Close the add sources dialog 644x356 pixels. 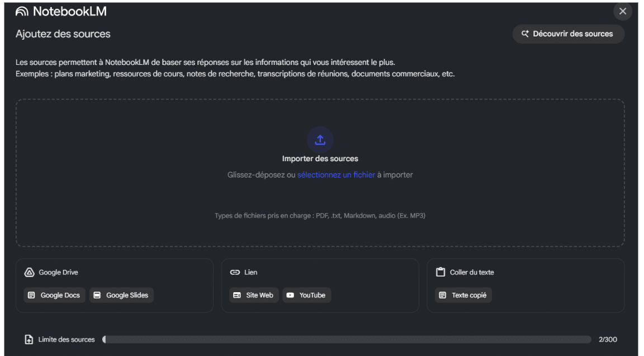tap(622, 11)
